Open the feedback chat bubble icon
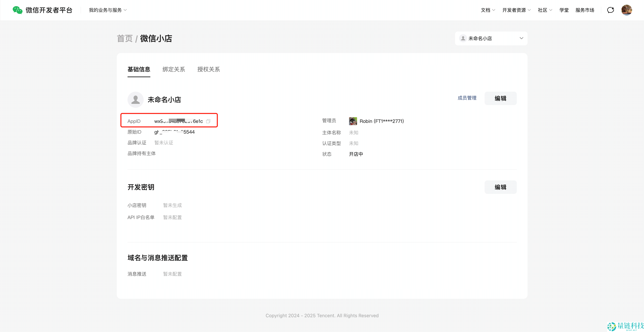This screenshot has width=644, height=332. (x=610, y=10)
